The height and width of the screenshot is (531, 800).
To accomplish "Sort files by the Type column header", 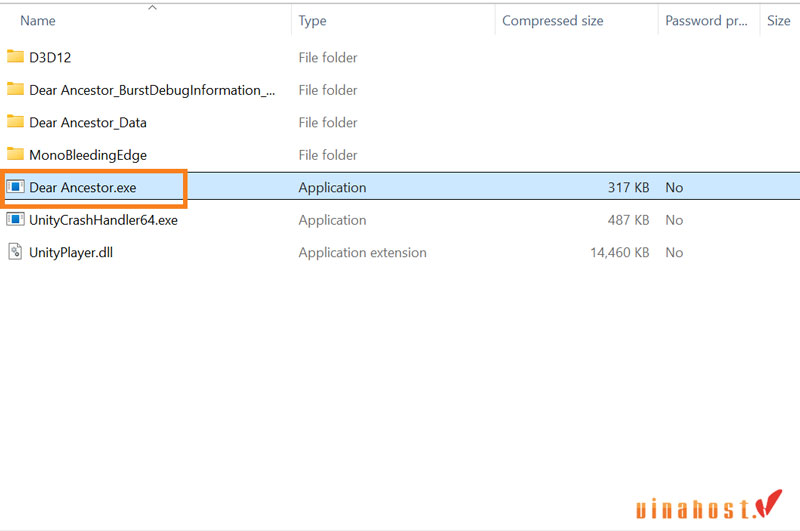I will tap(312, 21).
